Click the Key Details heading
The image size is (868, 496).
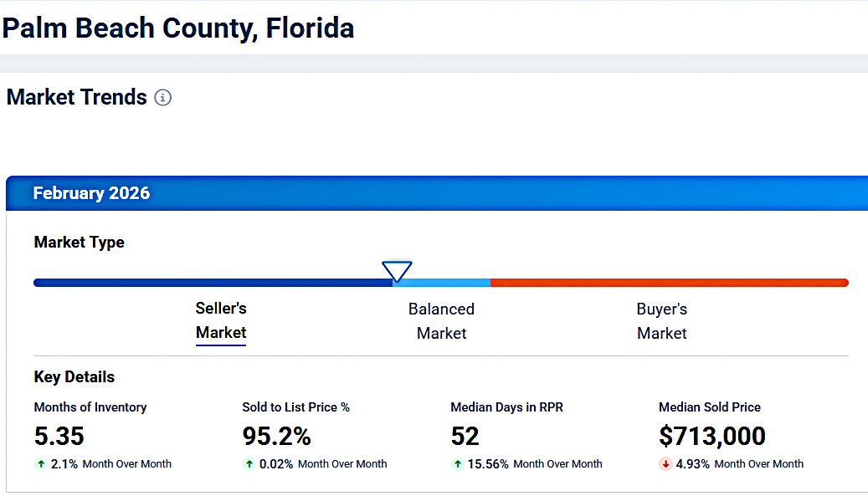[x=74, y=377]
